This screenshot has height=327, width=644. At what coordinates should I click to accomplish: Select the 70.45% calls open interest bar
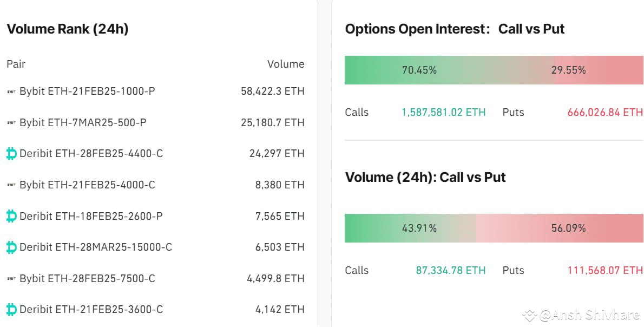(420, 70)
